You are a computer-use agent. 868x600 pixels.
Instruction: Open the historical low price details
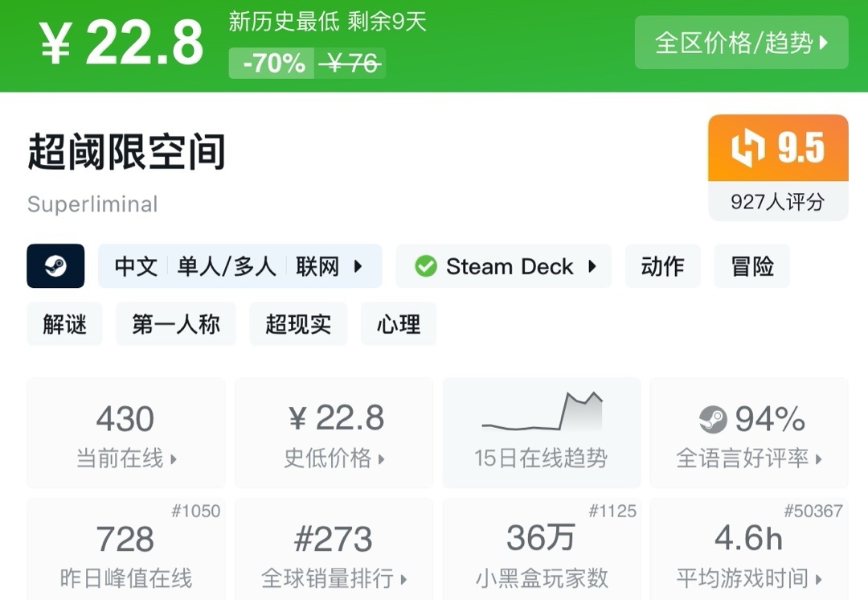click(x=334, y=433)
